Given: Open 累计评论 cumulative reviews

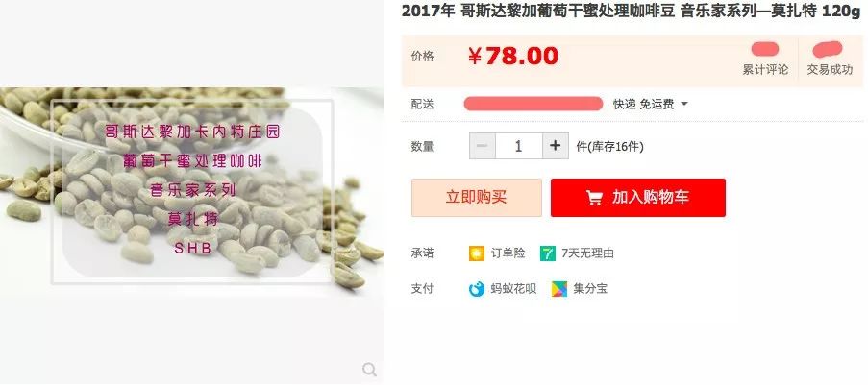Looking at the screenshot, I should pos(765,60).
